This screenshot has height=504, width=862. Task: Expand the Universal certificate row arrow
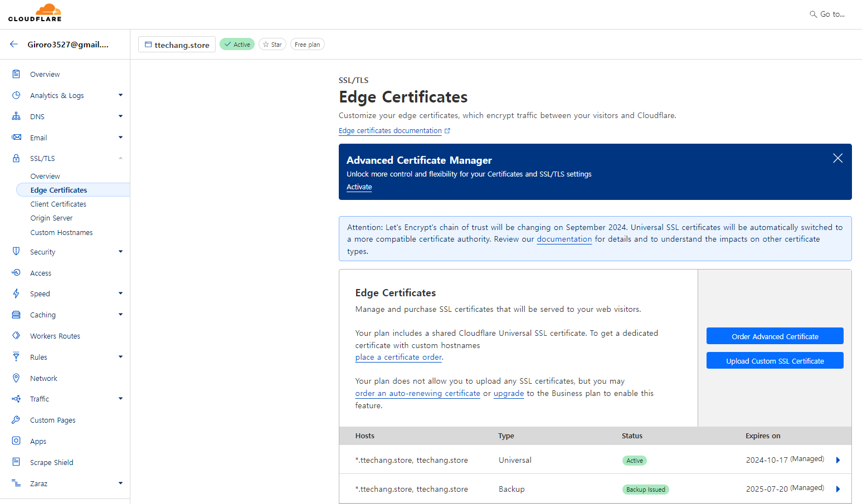point(838,460)
